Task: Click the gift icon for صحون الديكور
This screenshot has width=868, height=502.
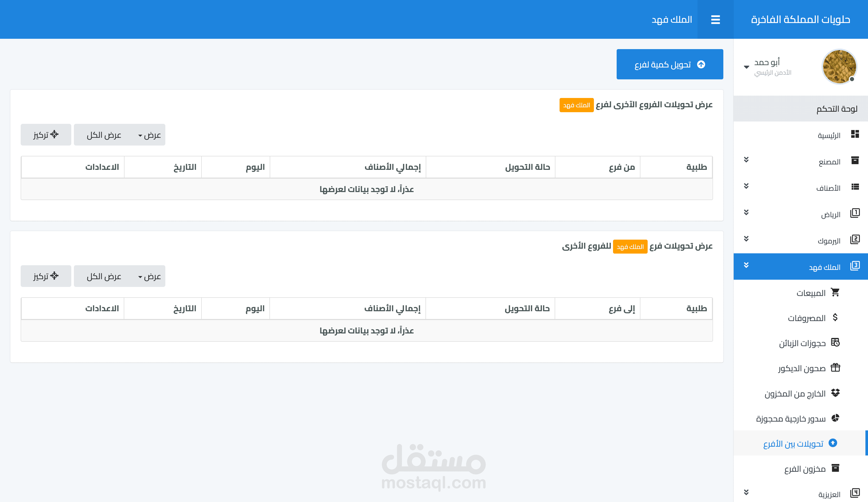Action: [x=835, y=368]
